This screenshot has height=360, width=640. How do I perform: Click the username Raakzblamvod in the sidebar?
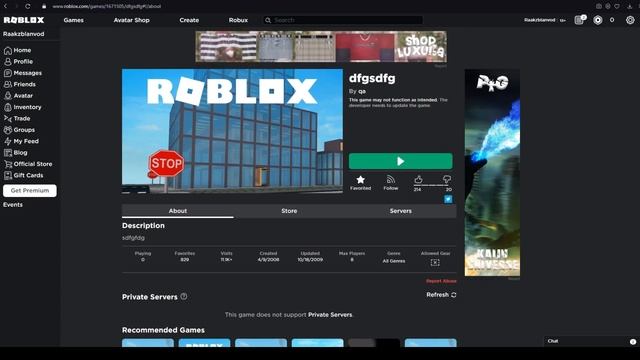(24, 34)
